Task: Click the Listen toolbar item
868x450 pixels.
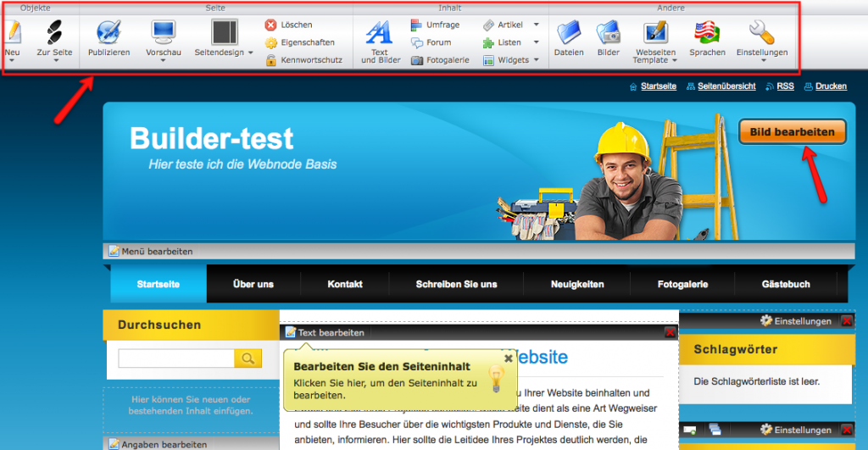Action: 502,42
